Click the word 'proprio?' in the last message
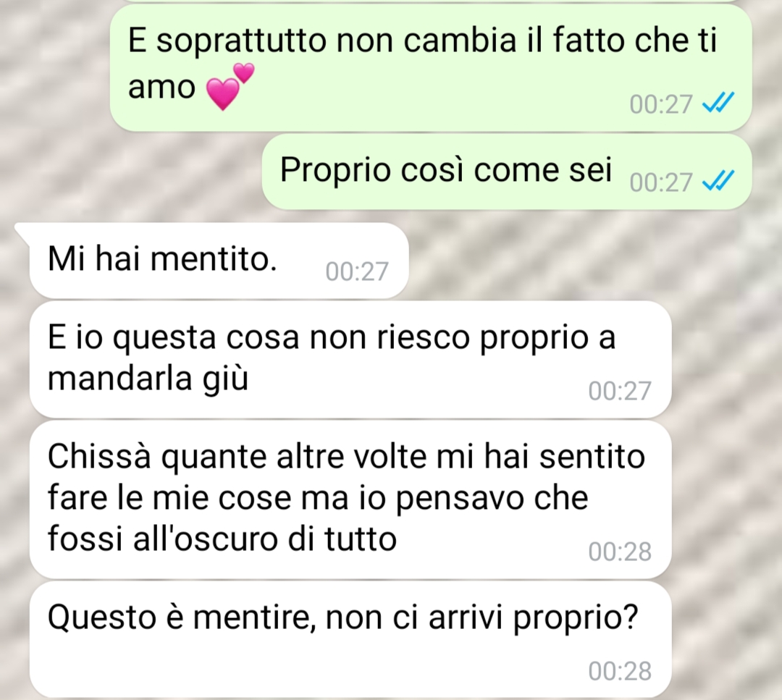This screenshot has width=782, height=700. (576, 619)
